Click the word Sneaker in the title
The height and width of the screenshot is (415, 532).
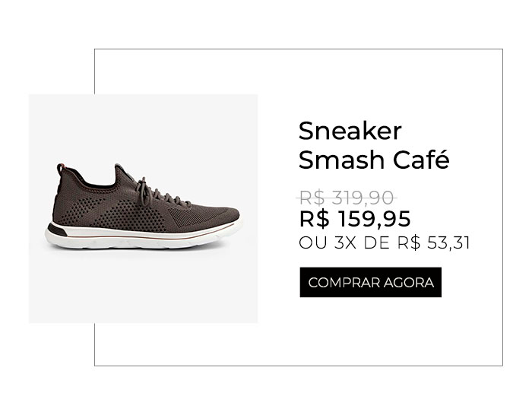point(350,131)
